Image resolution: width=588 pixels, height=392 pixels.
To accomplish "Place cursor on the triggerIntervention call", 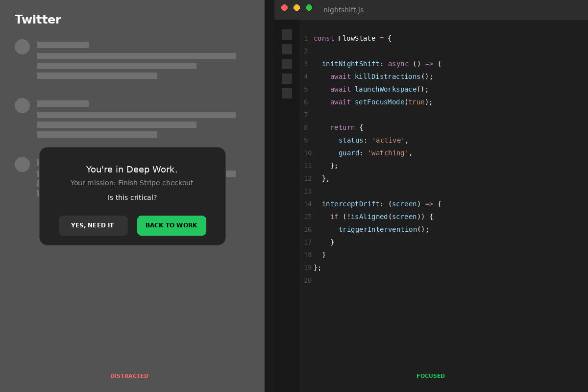I will pyautogui.click(x=377, y=229).
